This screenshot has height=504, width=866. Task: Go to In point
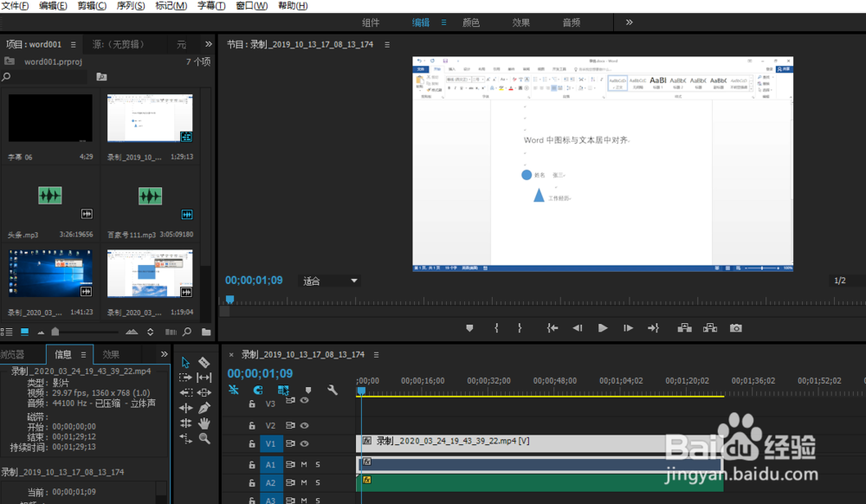coord(553,328)
